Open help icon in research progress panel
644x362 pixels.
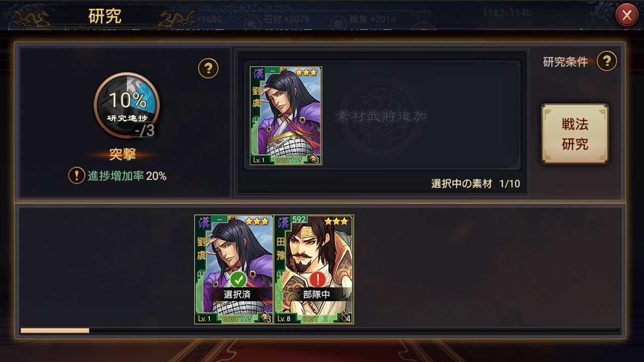tap(208, 68)
